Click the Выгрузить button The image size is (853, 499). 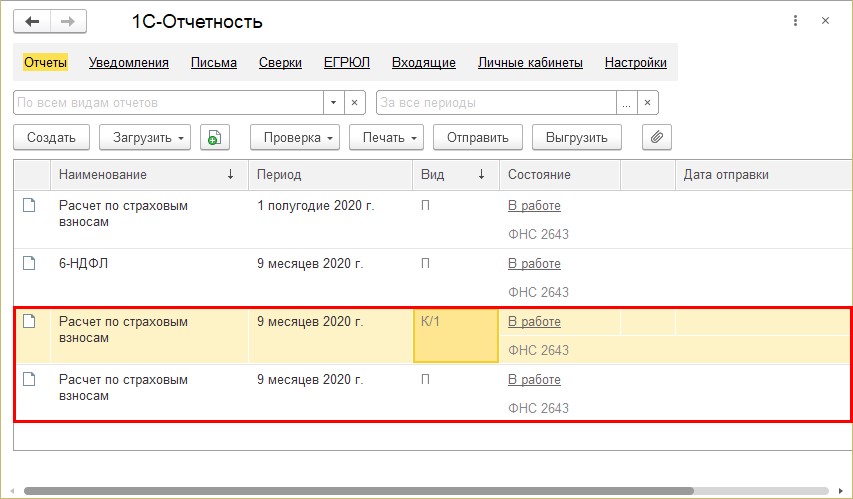577,137
